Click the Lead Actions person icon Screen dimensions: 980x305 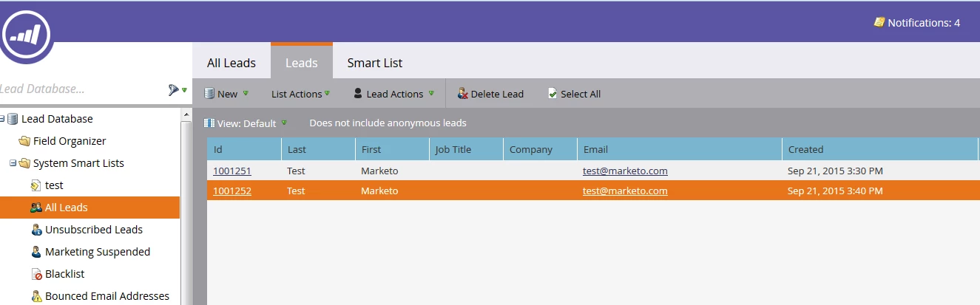(x=358, y=94)
